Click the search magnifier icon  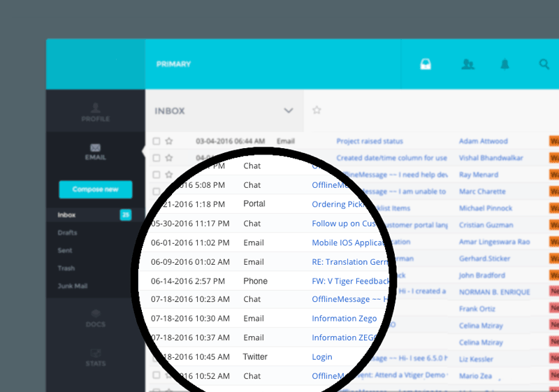point(544,64)
